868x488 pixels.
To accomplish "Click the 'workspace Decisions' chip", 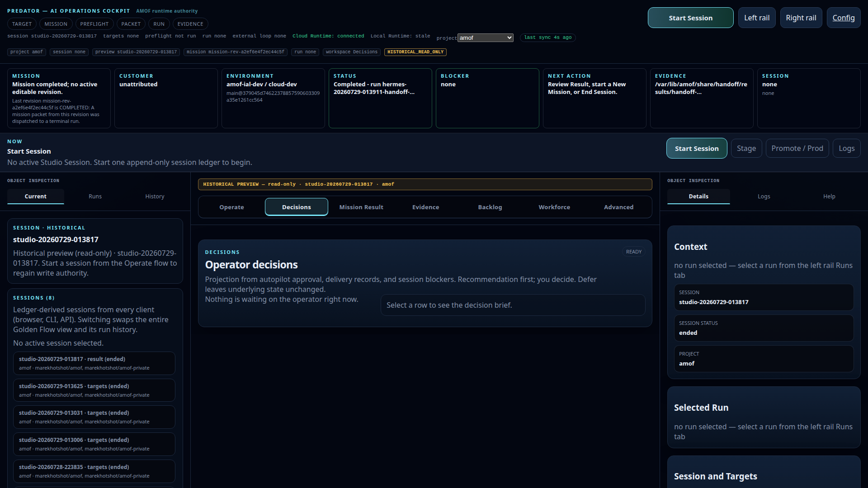I will pos(352,52).
